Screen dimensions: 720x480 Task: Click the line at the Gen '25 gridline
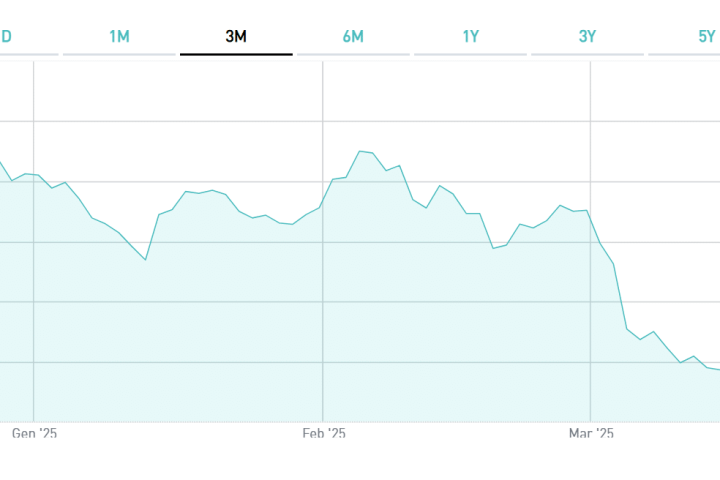(x=34, y=174)
